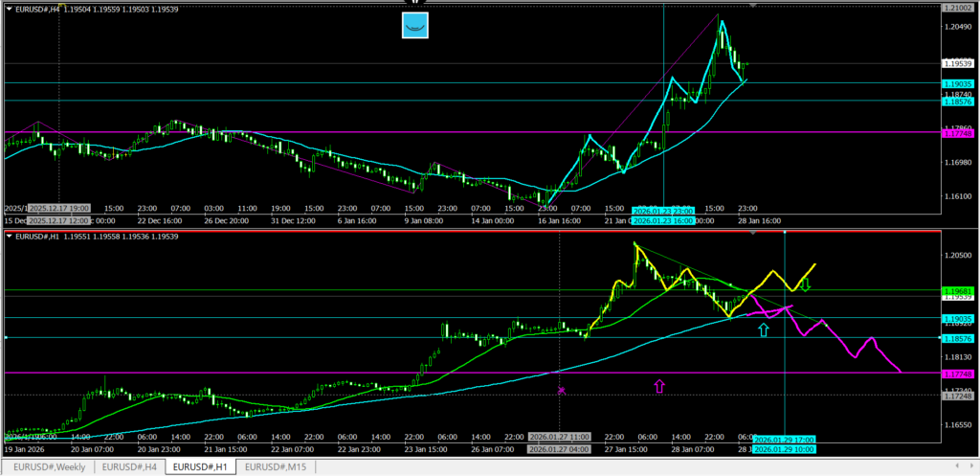
Task: Click the blue smiley face icon
Action: click(x=414, y=26)
